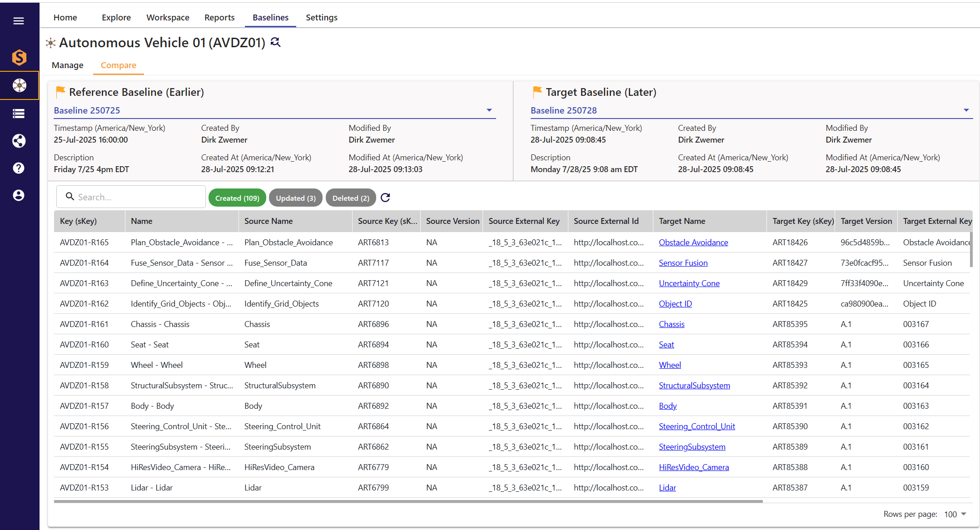Screen dimensions: 980x530
Task: Click the Target Baseline orange flag icon
Action: pyautogui.click(x=537, y=92)
